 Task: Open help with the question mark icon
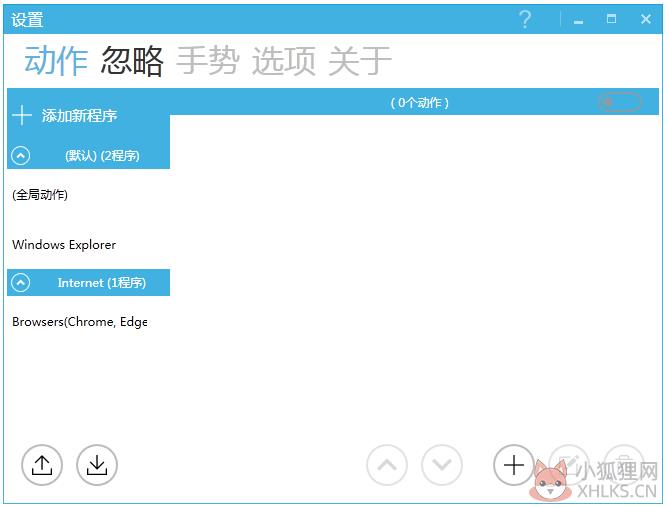pyautogui.click(x=525, y=19)
